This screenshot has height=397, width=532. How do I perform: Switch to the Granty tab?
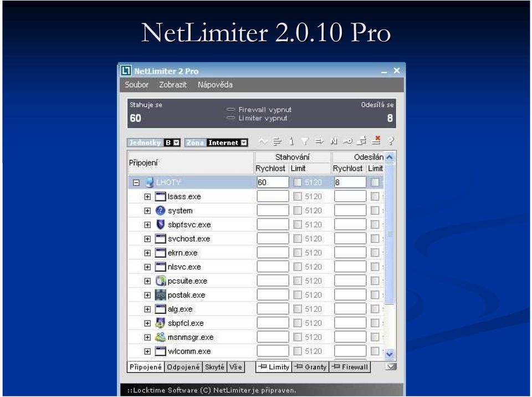tap(310, 367)
